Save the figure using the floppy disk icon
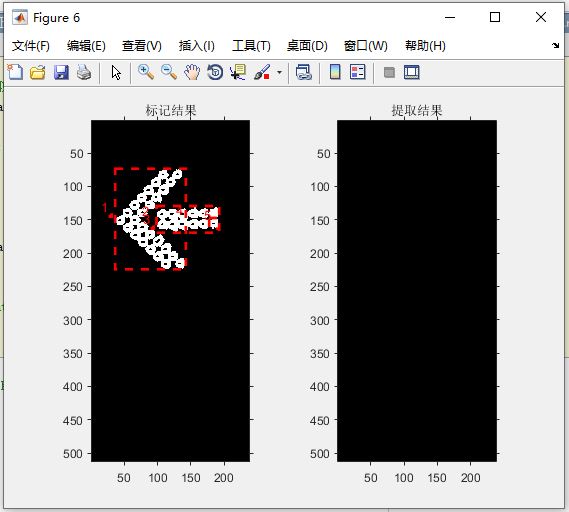The image size is (569, 512). 61,72
